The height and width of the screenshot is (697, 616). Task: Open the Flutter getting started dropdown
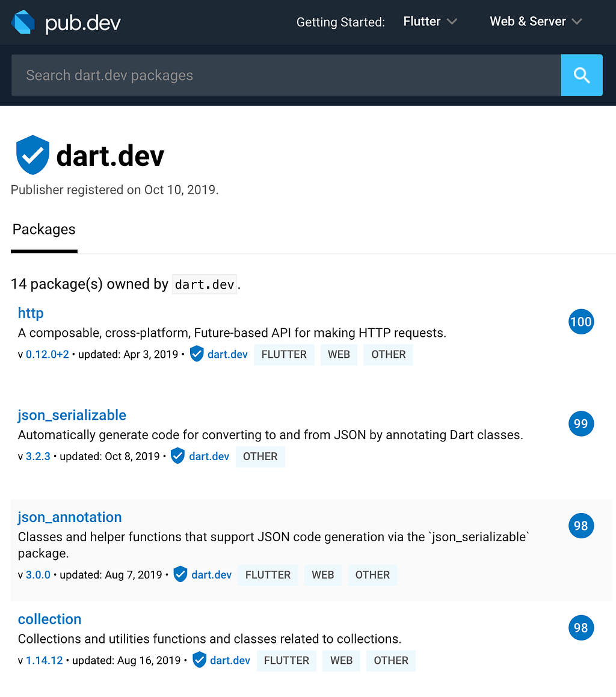[x=430, y=21]
